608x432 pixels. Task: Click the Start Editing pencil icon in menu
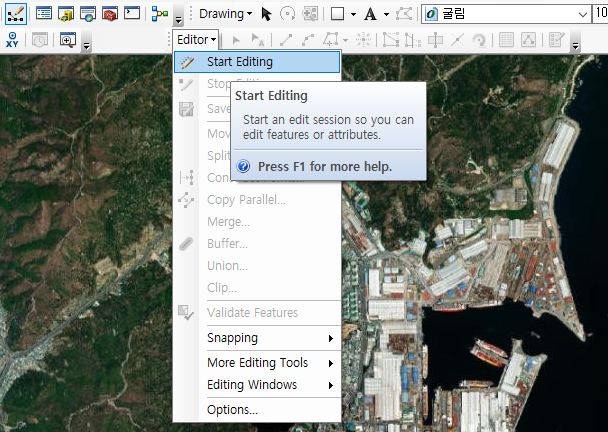(187, 62)
